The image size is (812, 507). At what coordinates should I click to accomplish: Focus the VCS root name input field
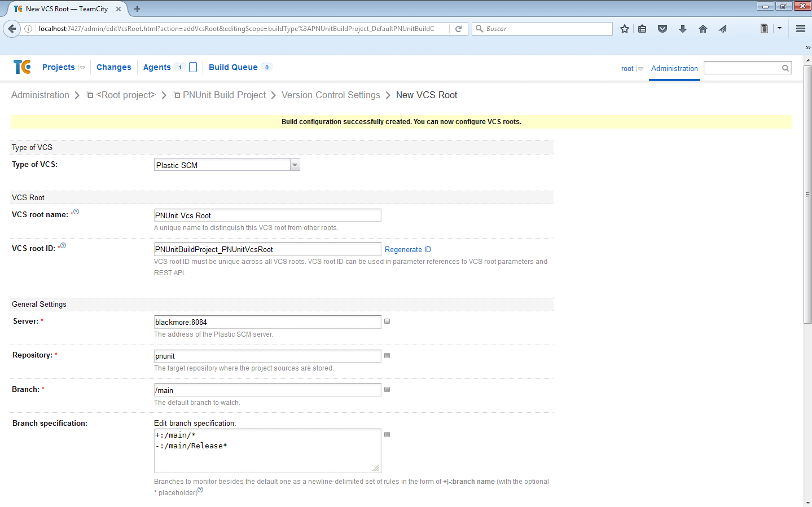click(x=267, y=215)
